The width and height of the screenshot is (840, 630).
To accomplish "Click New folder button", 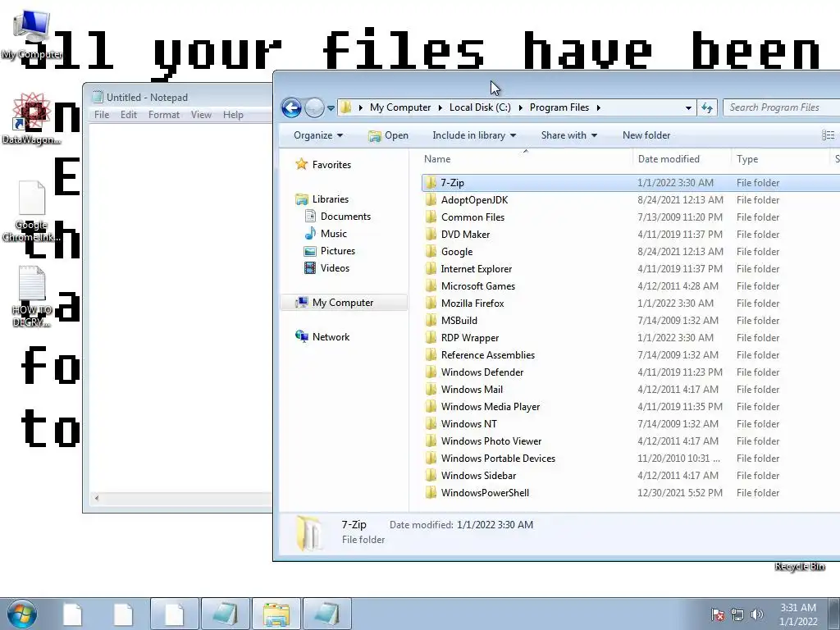I will [646, 135].
